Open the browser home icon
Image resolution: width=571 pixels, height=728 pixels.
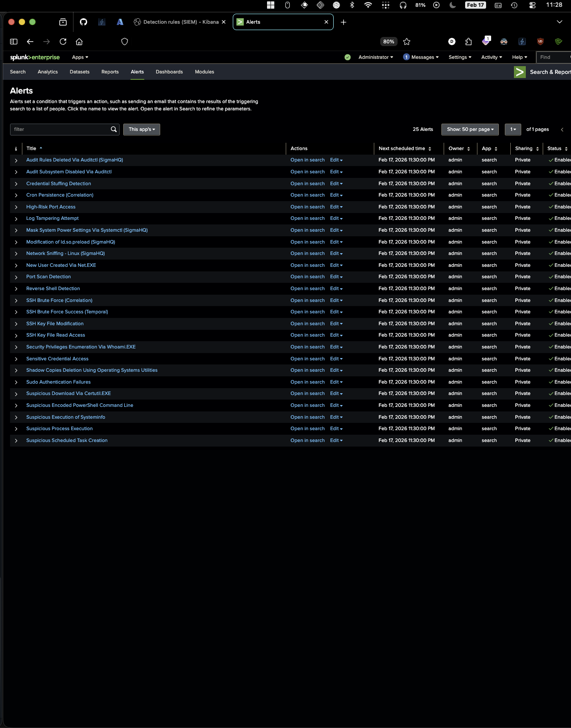pyautogui.click(x=79, y=42)
